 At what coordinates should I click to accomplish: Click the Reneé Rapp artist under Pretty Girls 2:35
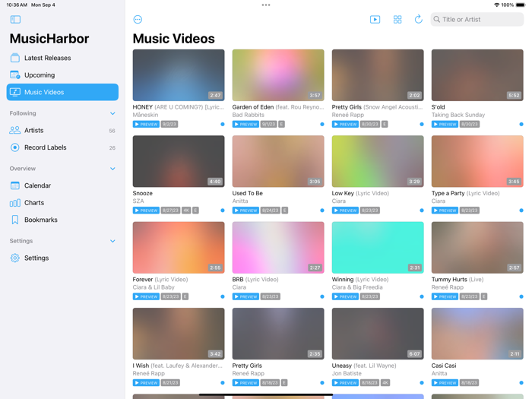click(x=249, y=373)
